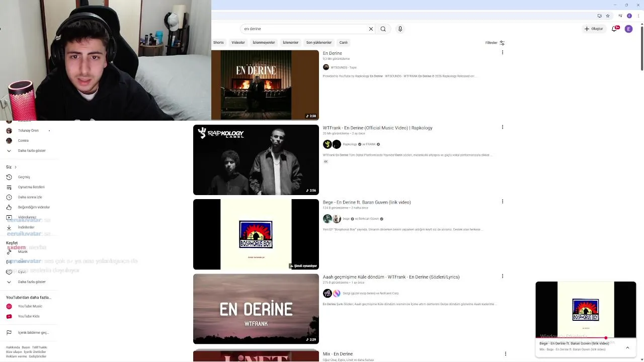Screen dimensions: 644x362
Task: Open the 'Bege - En Derine ft. Baran Guven' title
Action: [x=367, y=202]
